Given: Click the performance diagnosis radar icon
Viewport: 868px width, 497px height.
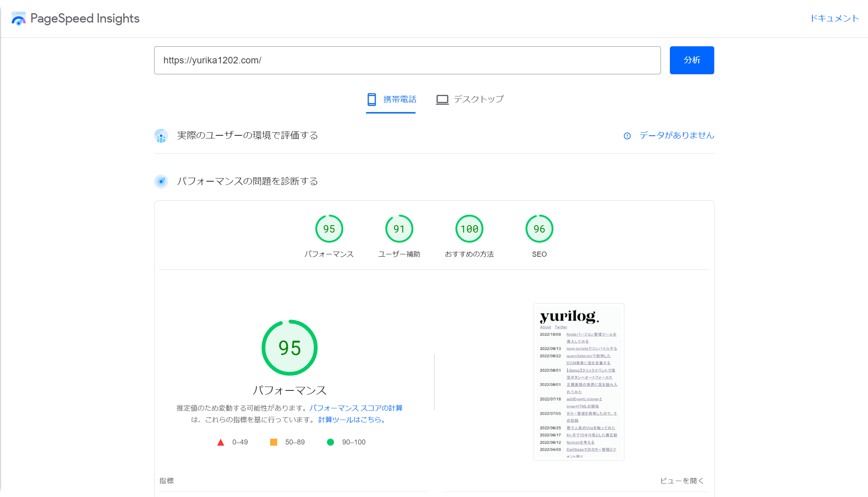Looking at the screenshot, I should 161,181.
